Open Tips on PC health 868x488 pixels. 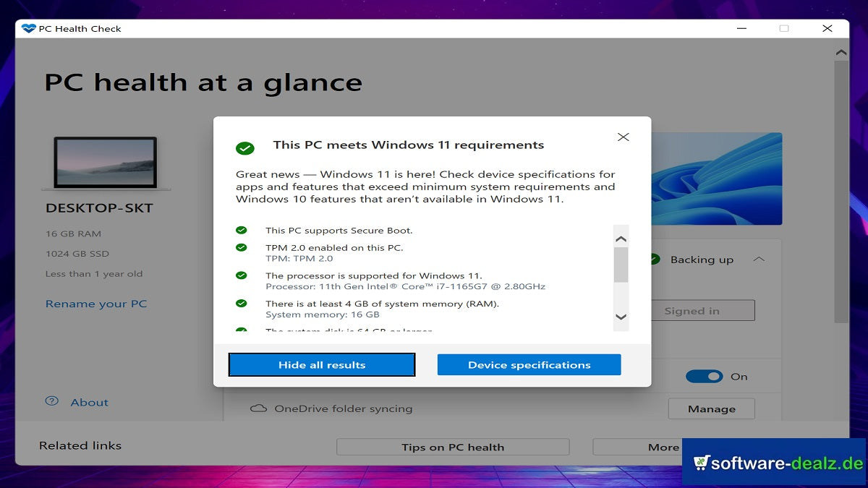point(453,447)
